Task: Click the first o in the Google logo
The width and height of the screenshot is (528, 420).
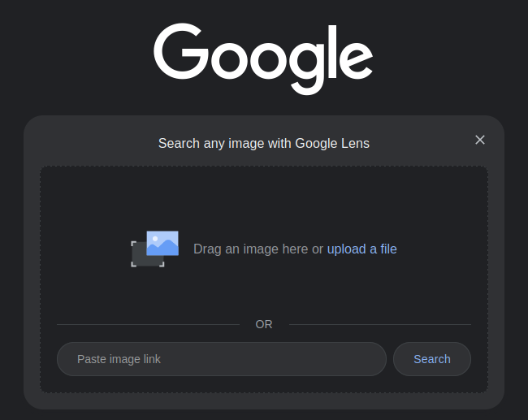Action: [230, 59]
